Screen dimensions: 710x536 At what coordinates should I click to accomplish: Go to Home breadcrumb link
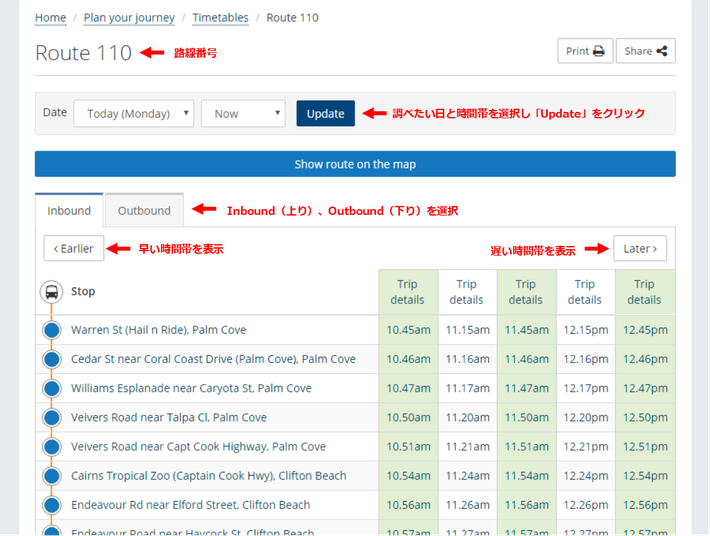[x=50, y=18]
